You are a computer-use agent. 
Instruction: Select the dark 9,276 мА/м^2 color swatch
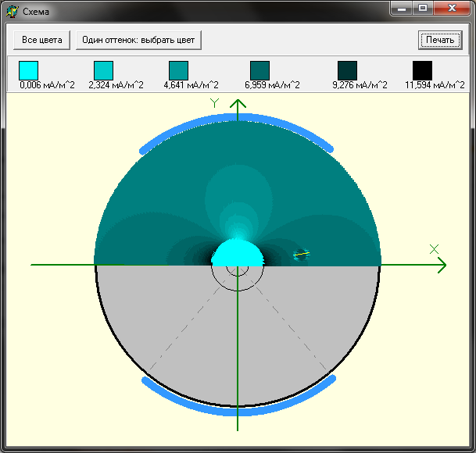[347, 70]
